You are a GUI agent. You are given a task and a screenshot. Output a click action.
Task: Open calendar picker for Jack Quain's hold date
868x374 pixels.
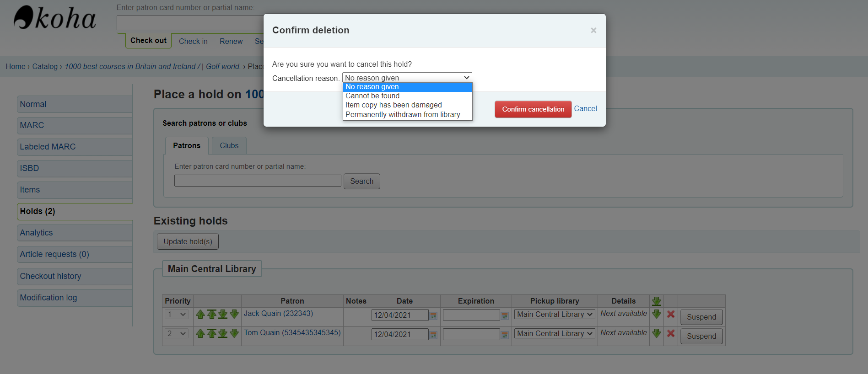tap(433, 315)
